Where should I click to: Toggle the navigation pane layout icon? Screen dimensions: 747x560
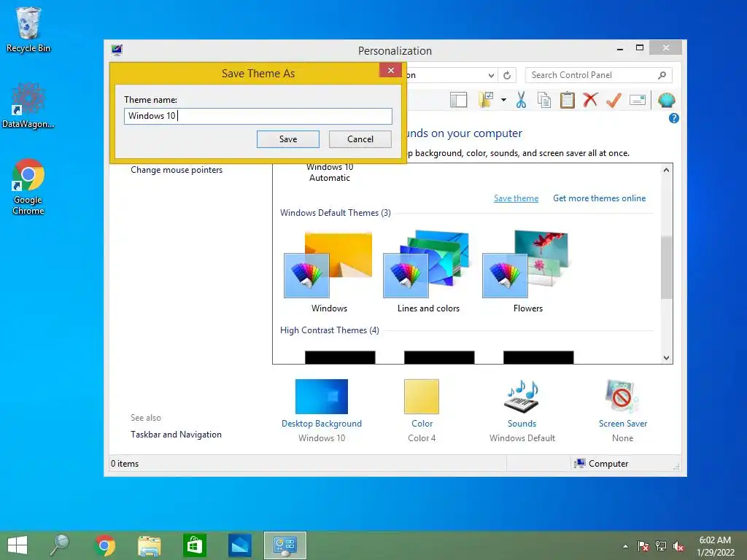pos(458,100)
